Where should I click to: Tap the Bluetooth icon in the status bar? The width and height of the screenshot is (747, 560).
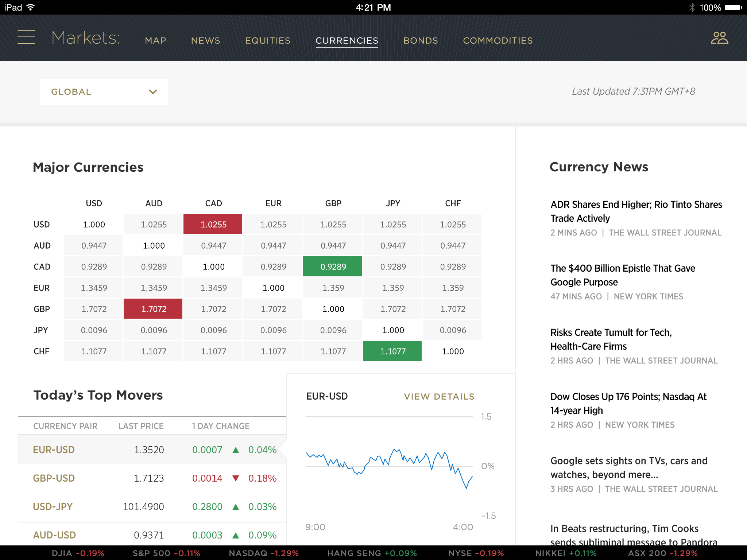click(x=692, y=7)
